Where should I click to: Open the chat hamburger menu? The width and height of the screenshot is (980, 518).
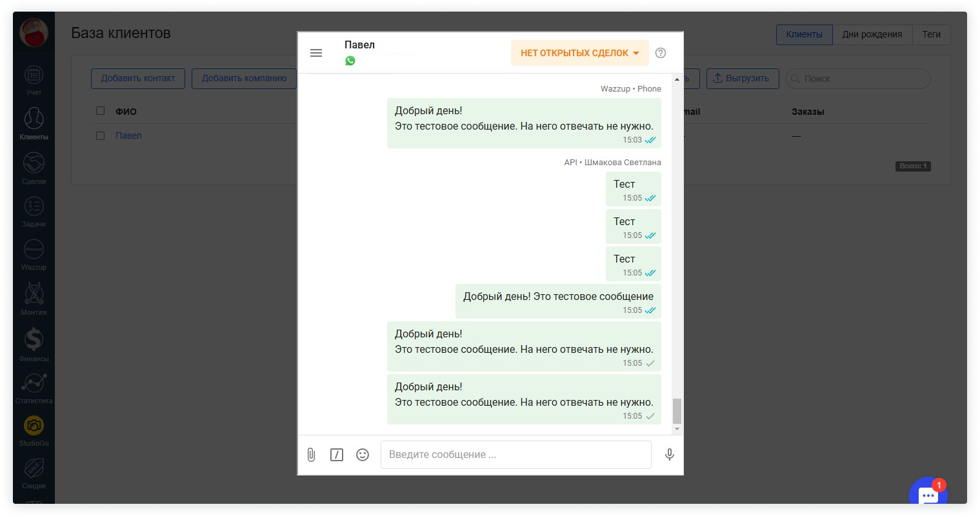[x=316, y=53]
